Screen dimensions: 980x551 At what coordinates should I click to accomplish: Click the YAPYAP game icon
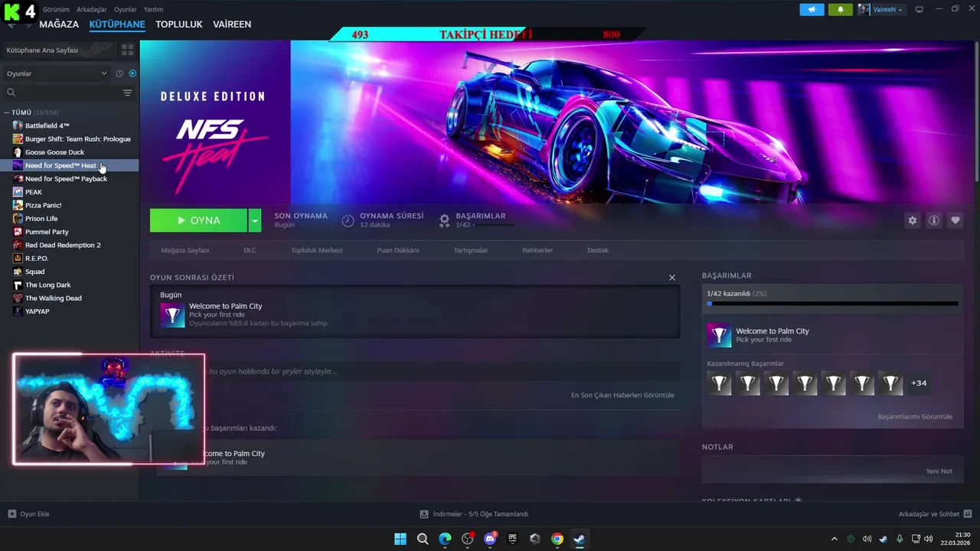coord(18,311)
